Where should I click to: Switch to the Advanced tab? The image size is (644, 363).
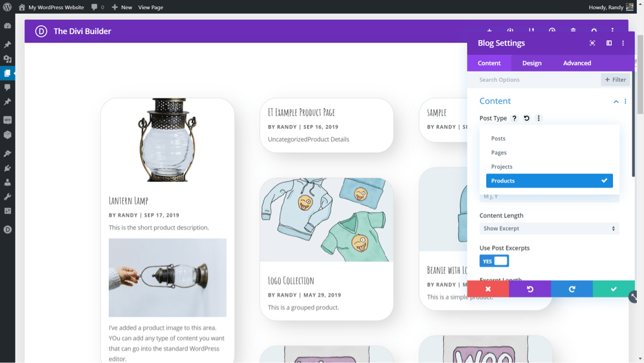coord(577,63)
